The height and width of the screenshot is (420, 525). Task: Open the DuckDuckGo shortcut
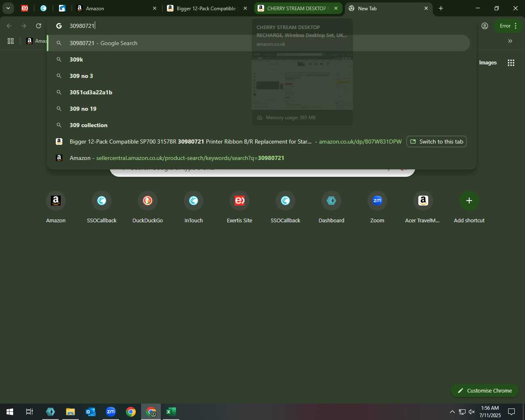[148, 207]
